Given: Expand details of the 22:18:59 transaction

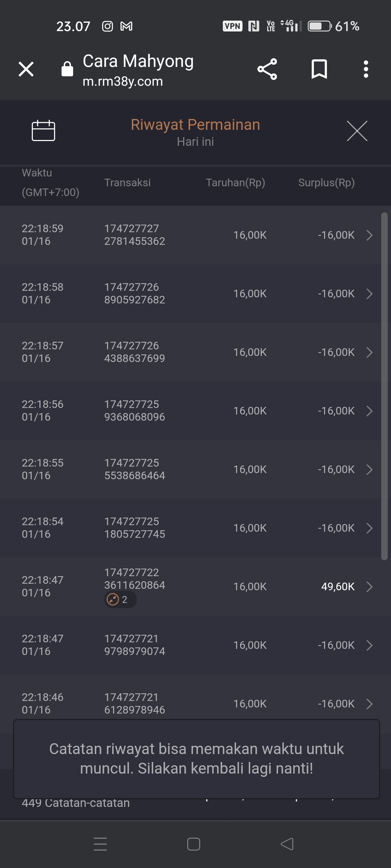Looking at the screenshot, I should coord(369,235).
